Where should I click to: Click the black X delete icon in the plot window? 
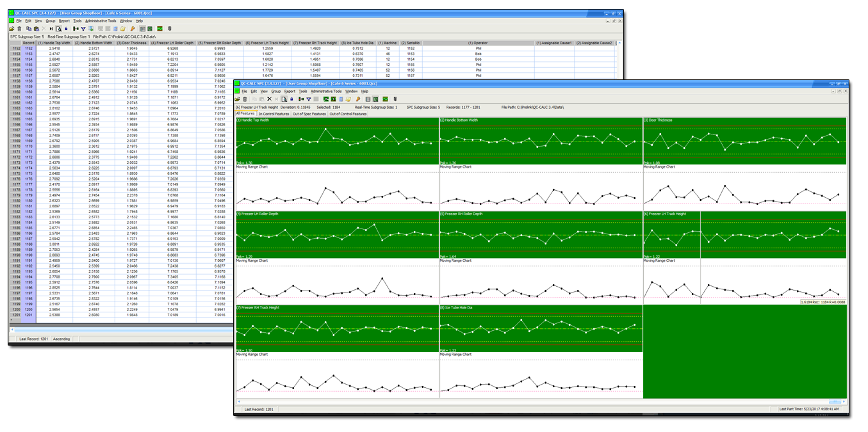[x=269, y=99]
